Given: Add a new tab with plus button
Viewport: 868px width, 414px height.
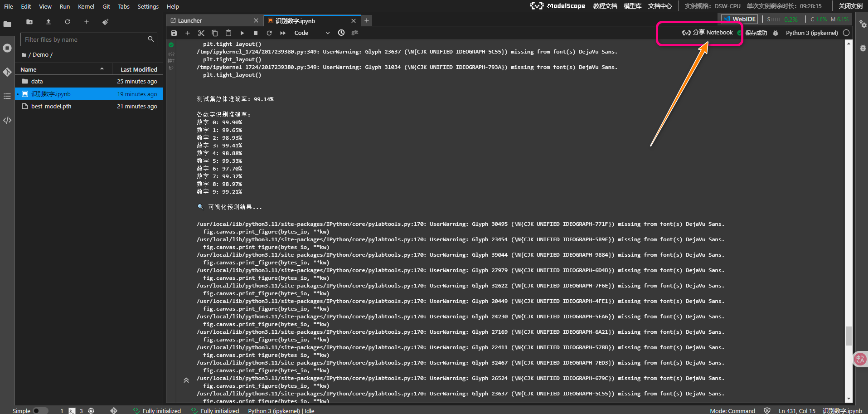Looking at the screenshot, I should pyautogui.click(x=367, y=20).
